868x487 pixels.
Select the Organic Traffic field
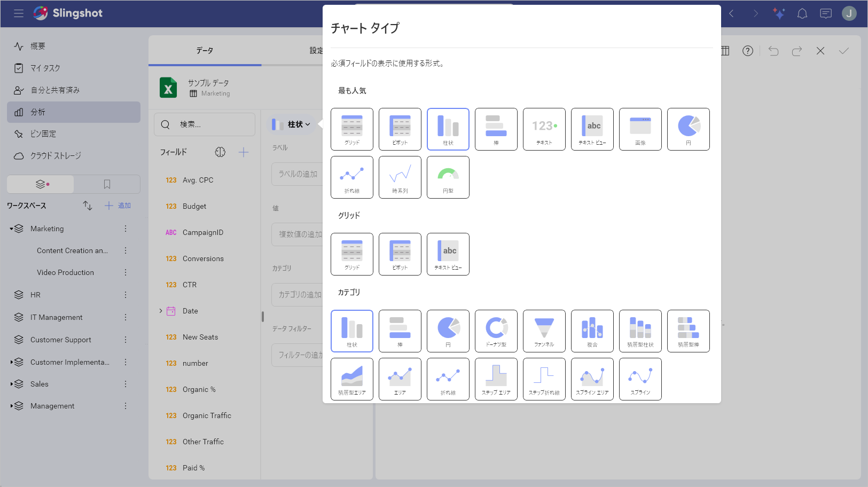click(207, 415)
